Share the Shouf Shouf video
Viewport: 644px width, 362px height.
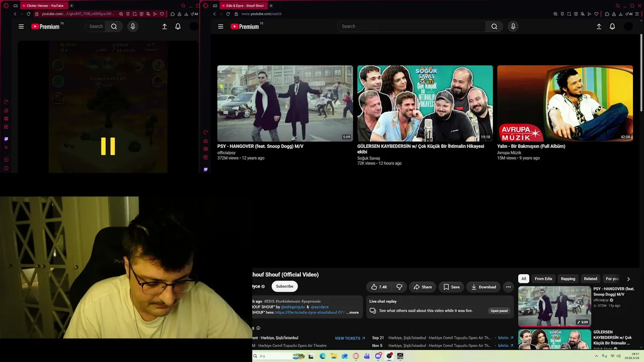(423, 287)
